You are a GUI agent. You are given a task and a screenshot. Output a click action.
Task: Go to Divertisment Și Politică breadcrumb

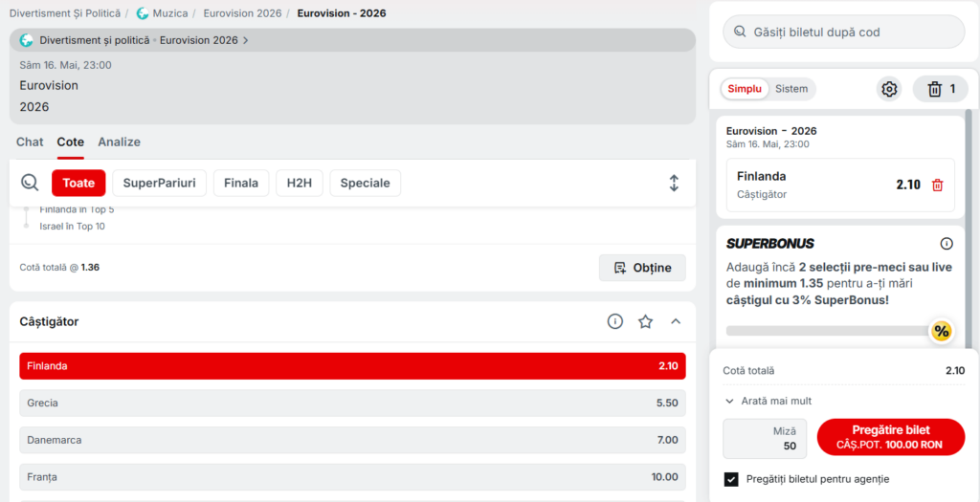tap(64, 13)
